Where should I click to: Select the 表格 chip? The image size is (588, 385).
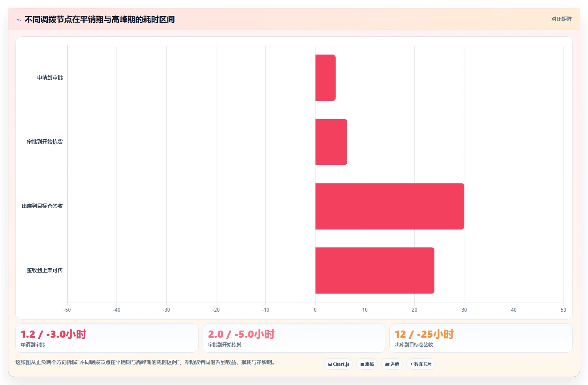[367, 364]
